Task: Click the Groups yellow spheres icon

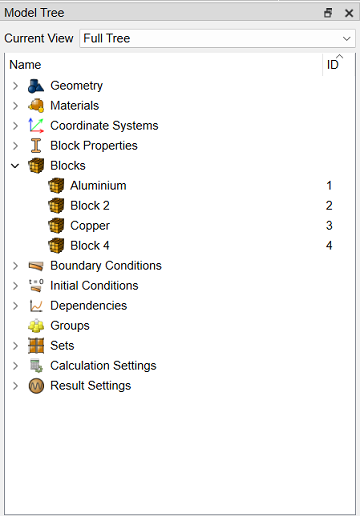Action: coord(36,326)
